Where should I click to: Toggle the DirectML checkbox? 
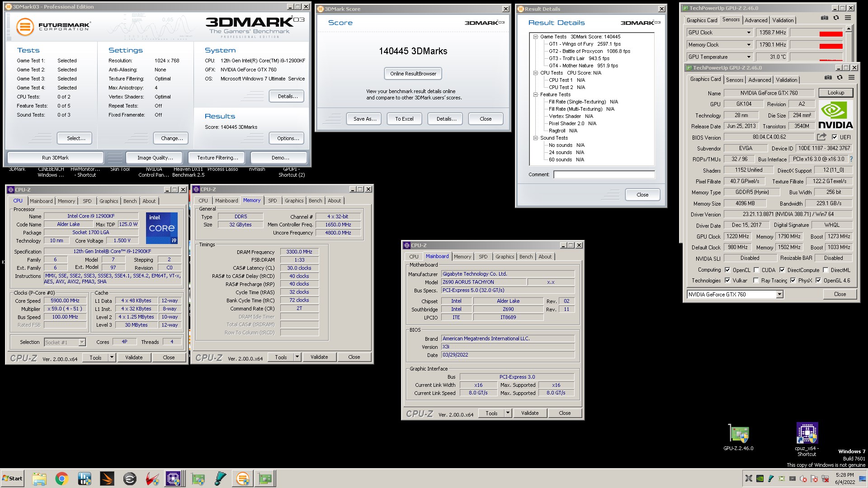(826, 270)
